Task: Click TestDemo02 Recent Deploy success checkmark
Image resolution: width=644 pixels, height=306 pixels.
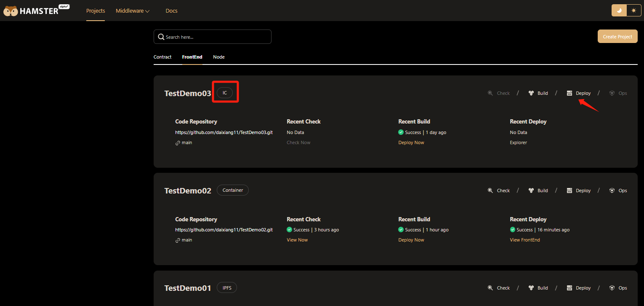Action: [x=513, y=230]
